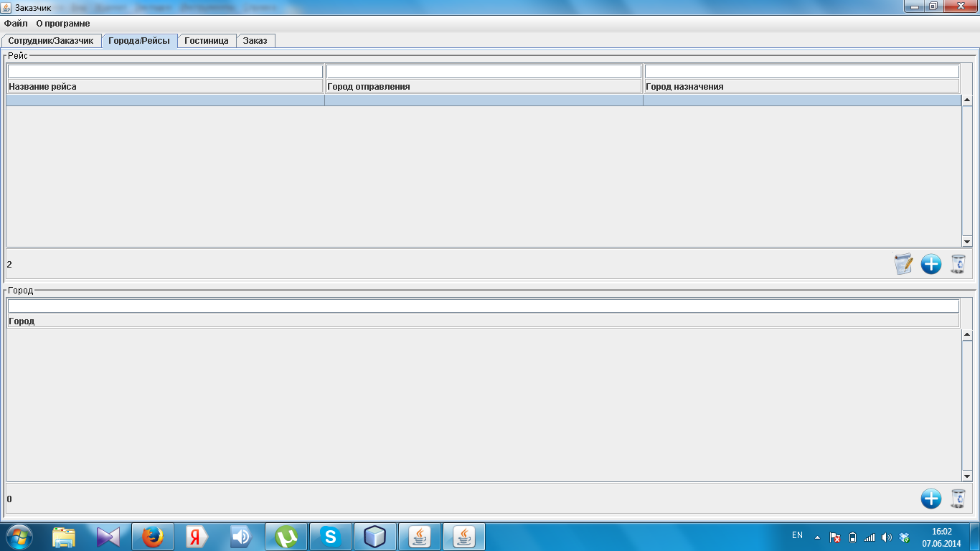This screenshot has width=980, height=551.
Task: Add a new flight with the Рейс plus icon
Action: 931,264
